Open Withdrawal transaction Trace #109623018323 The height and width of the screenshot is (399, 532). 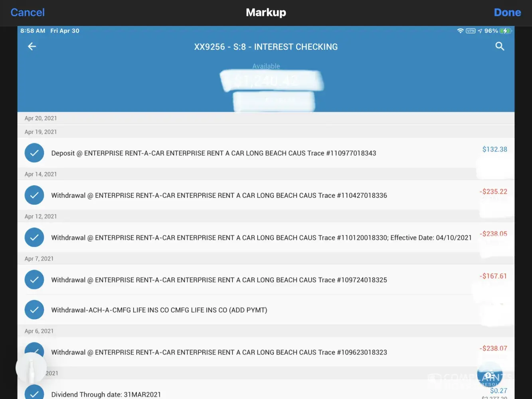pos(266,352)
